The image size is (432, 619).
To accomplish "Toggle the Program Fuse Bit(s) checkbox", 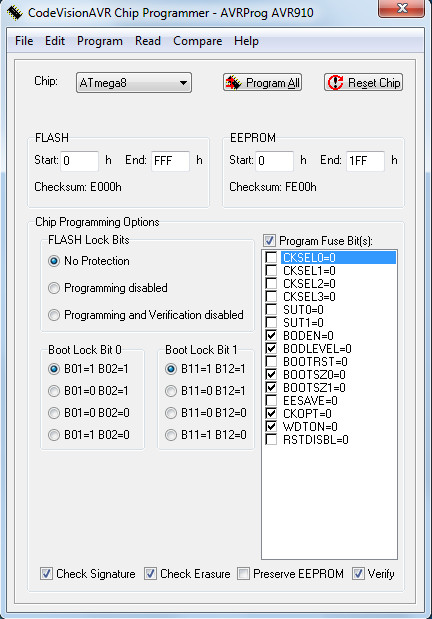I will 269,240.
